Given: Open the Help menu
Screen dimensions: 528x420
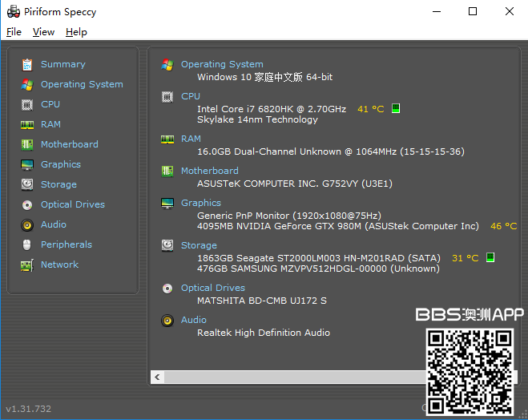Looking at the screenshot, I should (x=76, y=32).
